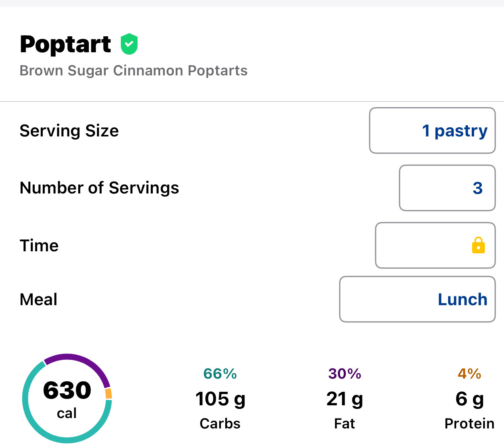Click the Number of Servings label
Image resolution: width=504 pixels, height=446 pixels.
pyautogui.click(x=99, y=188)
